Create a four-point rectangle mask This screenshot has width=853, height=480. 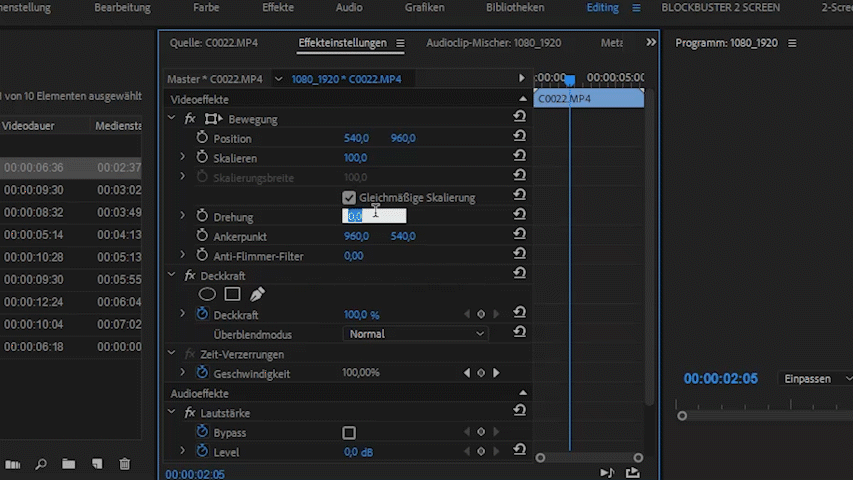pos(232,294)
